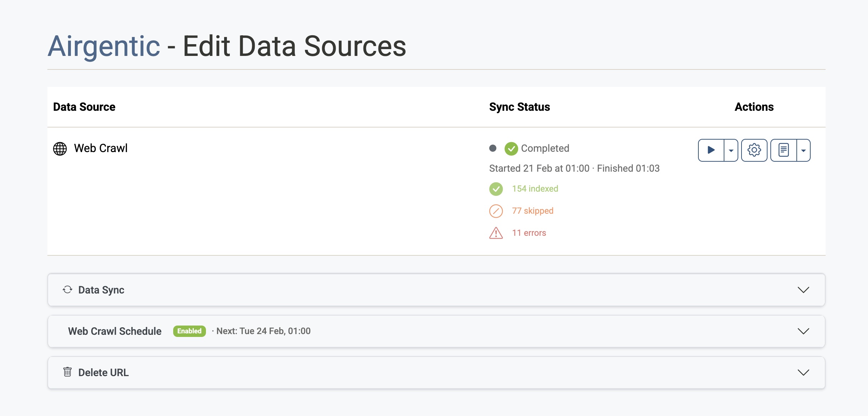Open the dropdown next to log button

[804, 150]
